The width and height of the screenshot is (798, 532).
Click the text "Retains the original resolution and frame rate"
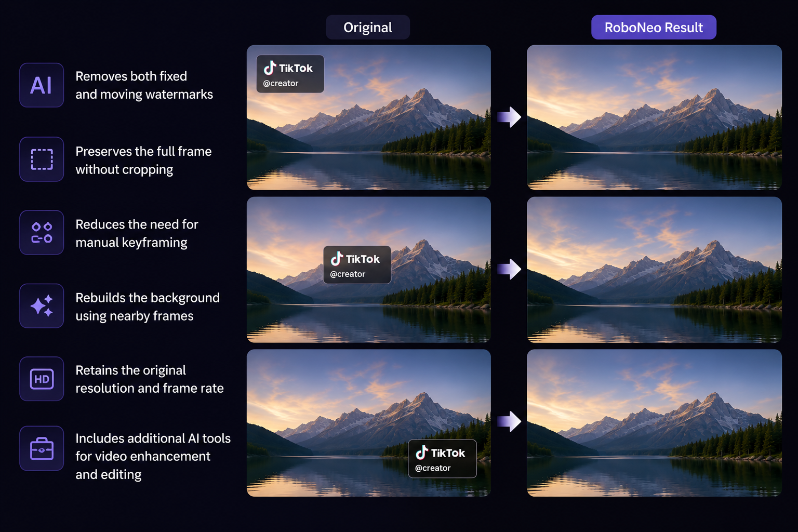[x=150, y=379]
